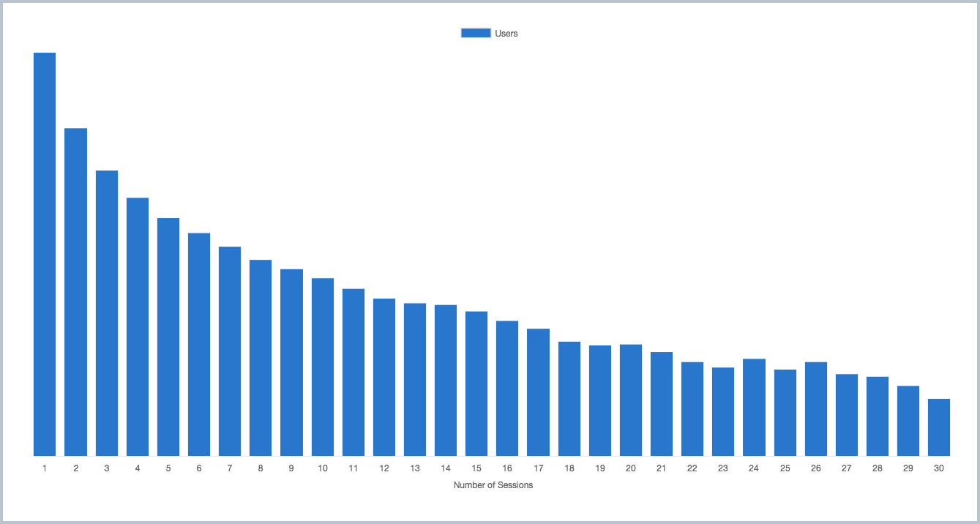The width and height of the screenshot is (980, 524).
Task: Select the bar for 10 sessions
Action: pyautogui.click(x=323, y=367)
